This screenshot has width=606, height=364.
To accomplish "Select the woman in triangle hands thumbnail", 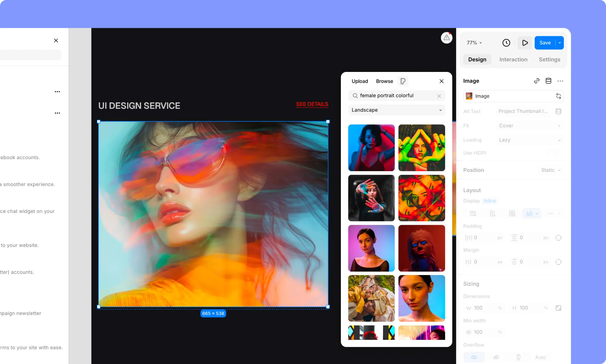I will pos(421,148).
